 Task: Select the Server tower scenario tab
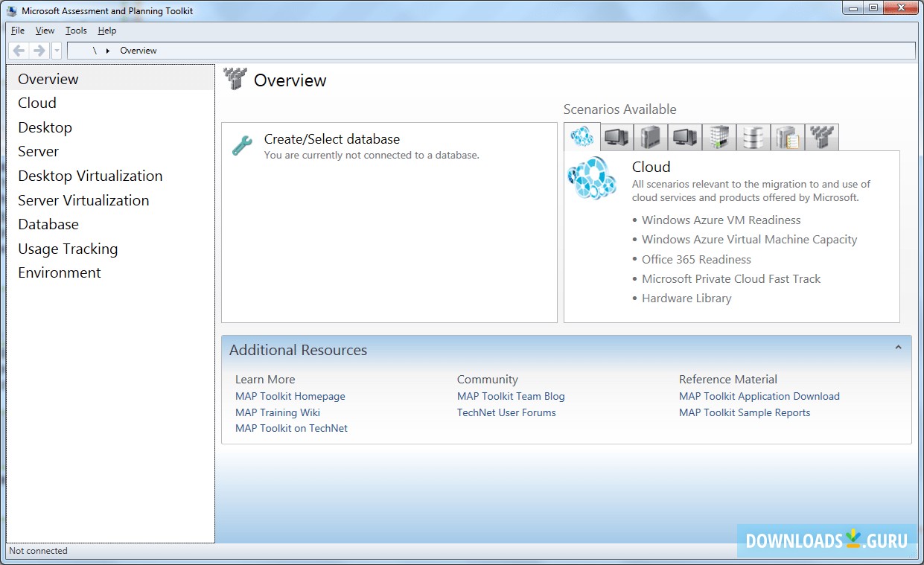point(650,137)
